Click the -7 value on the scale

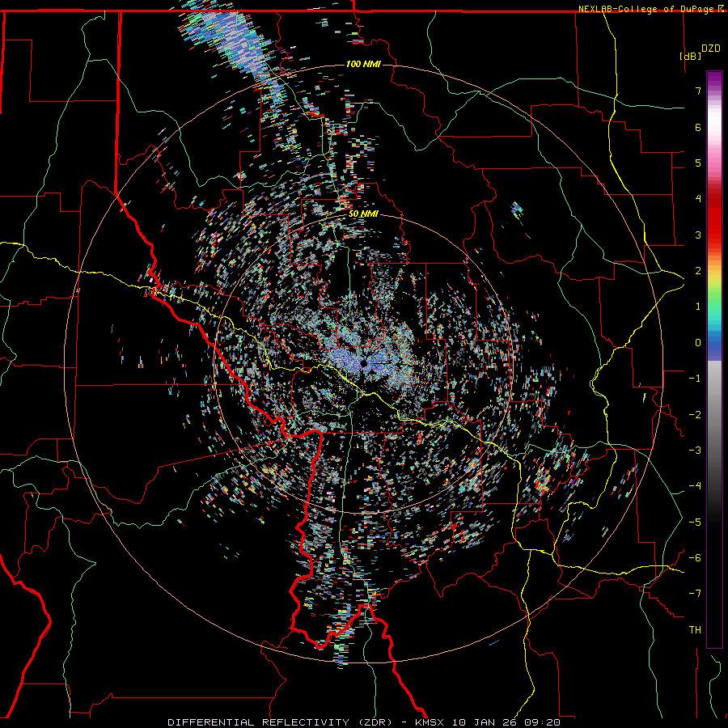pos(695,594)
